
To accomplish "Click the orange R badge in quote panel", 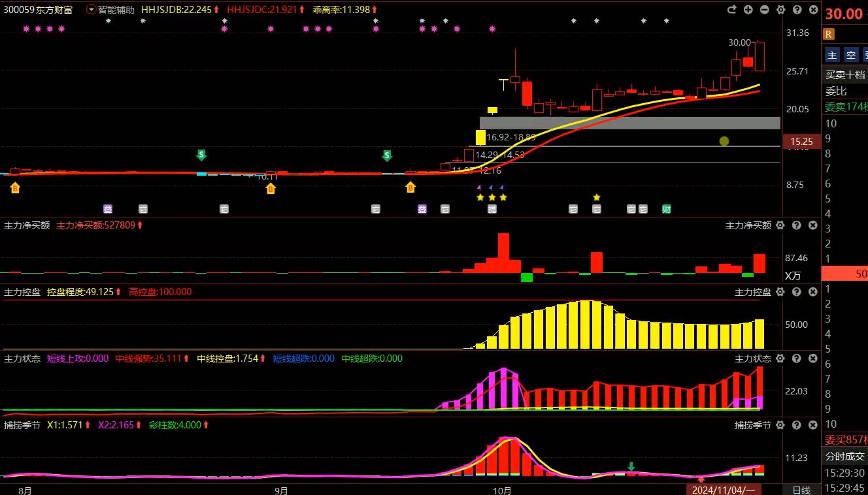I will (x=829, y=34).
